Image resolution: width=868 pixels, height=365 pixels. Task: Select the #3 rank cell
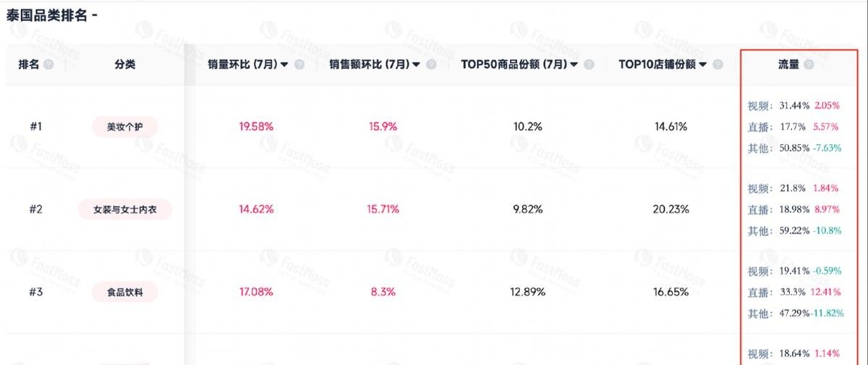coord(36,293)
